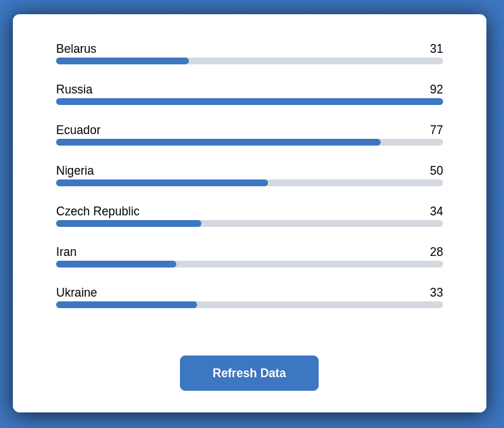Select the Ukraine country label
Image resolution: width=504 pixels, height=428 pixels.
(76, 293)
